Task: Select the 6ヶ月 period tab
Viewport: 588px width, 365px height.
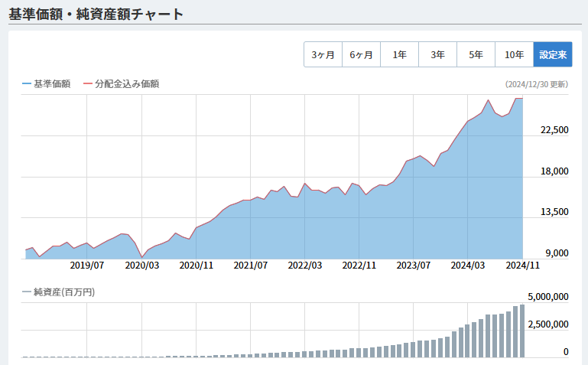Action: point(361,55)
